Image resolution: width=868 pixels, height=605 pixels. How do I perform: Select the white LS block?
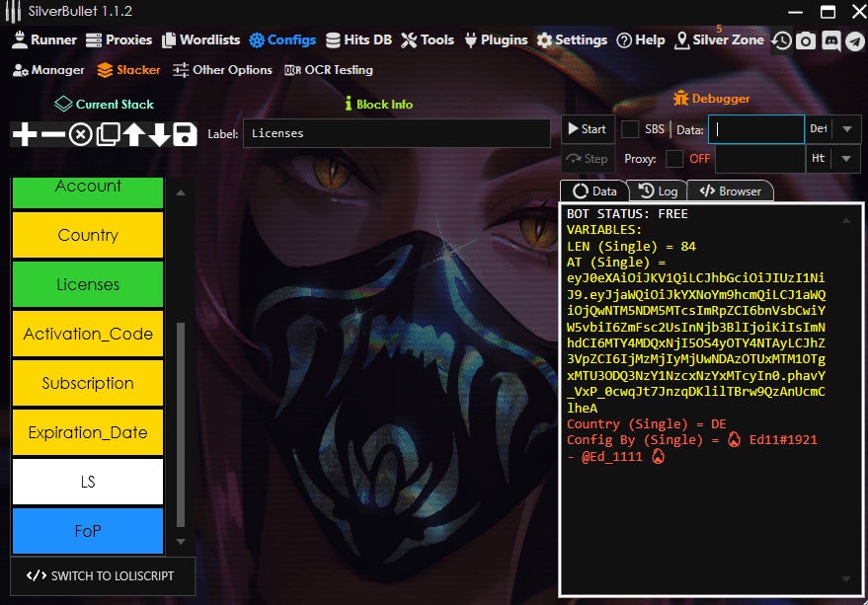[x=88, y=482]
